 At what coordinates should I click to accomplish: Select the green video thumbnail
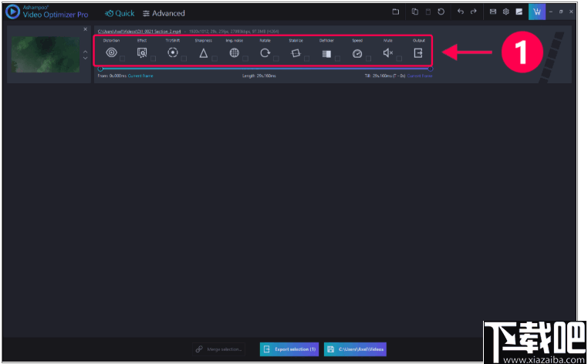46,55
